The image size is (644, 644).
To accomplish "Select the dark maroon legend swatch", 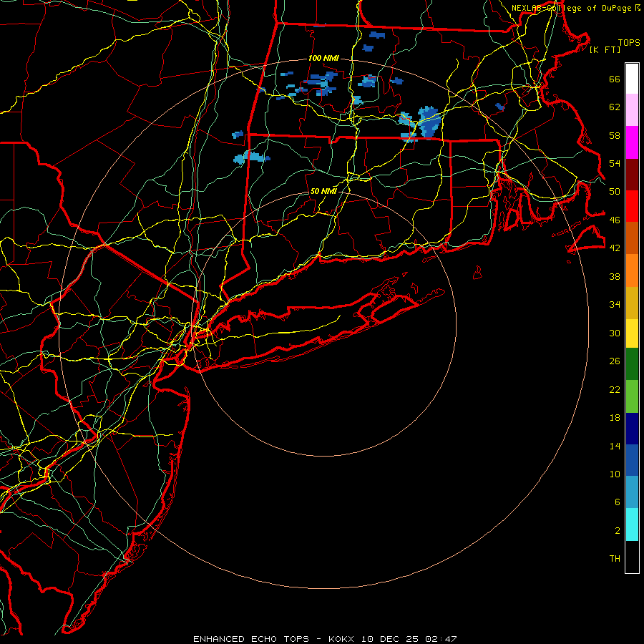I will coord(632,175).
